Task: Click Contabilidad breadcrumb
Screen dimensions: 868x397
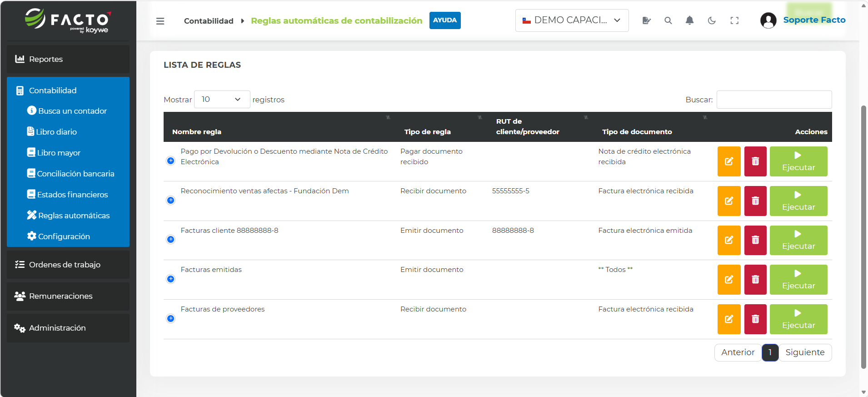Action: point(209,21)
